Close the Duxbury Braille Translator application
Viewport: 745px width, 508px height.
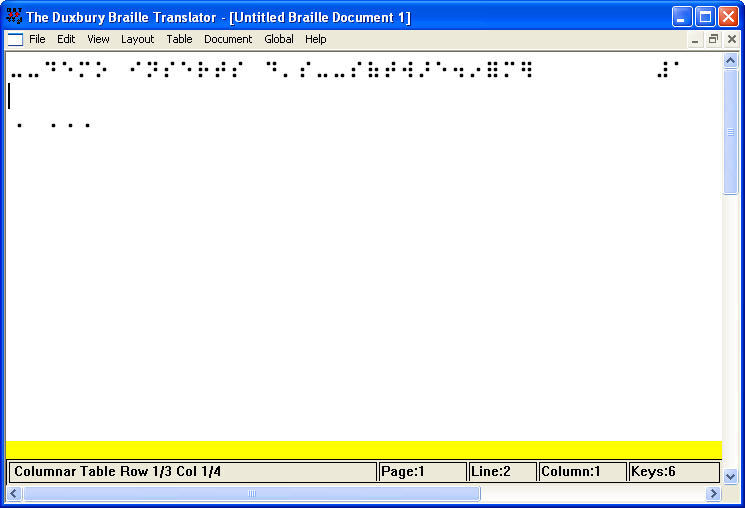[728, 17]
